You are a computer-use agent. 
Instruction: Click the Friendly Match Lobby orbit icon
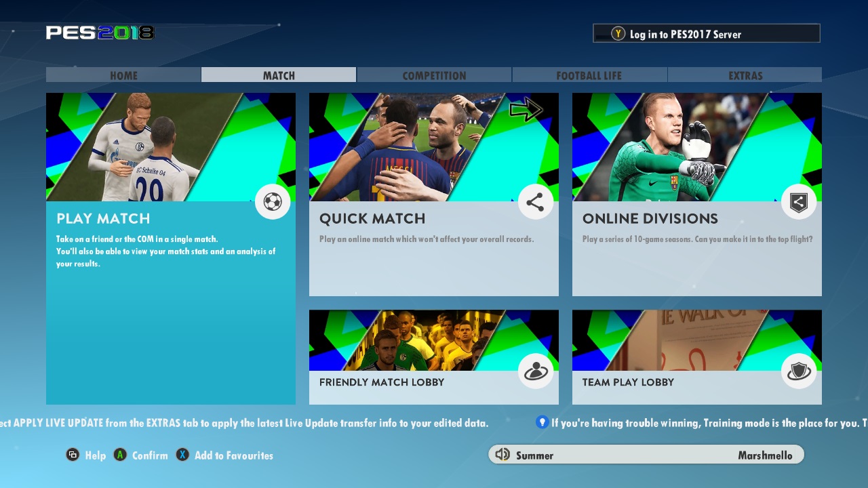[x=535, y=371]
